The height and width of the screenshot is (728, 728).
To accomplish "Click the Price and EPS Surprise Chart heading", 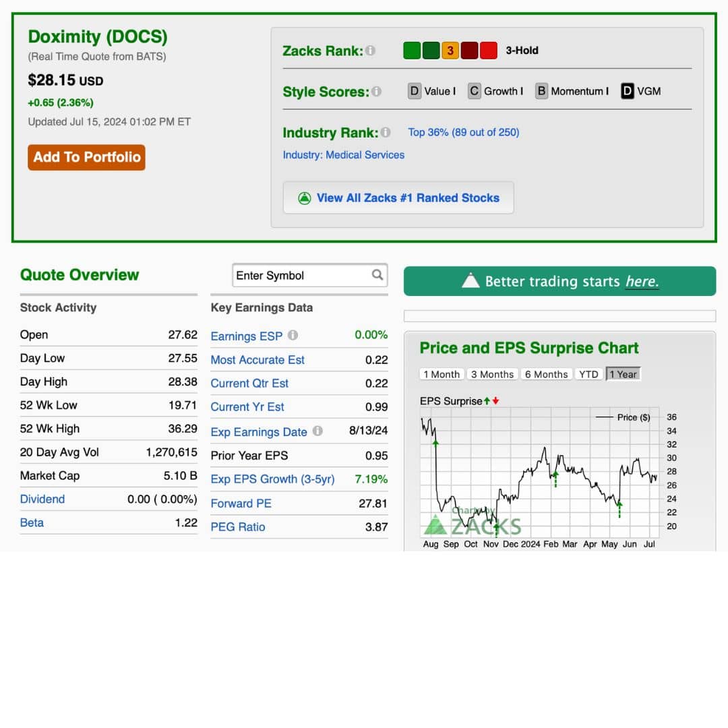I will tap(529, 348).
